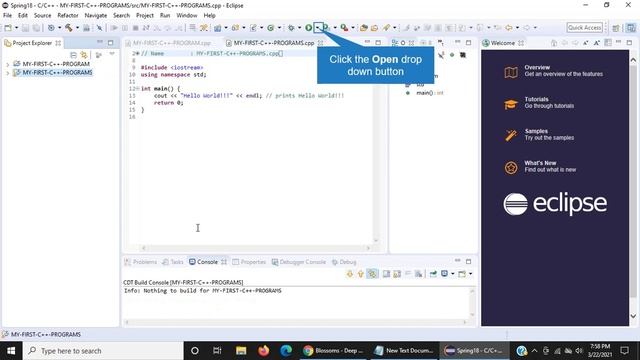Open the Project menu
This screenshot has width=640, height=360.
(145, 16)
